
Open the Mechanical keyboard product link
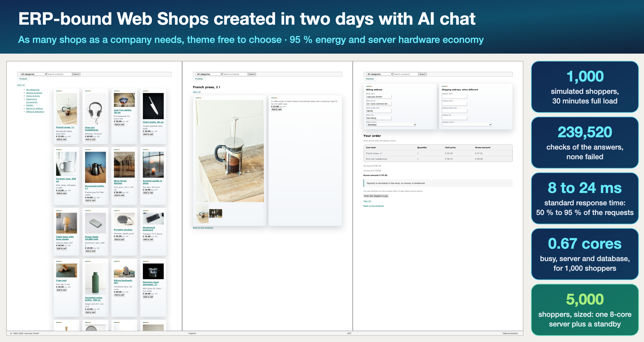point(149,229)
